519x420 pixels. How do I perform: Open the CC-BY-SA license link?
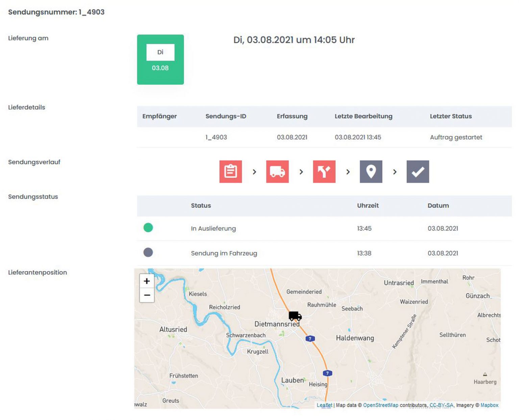coord(441,405)
